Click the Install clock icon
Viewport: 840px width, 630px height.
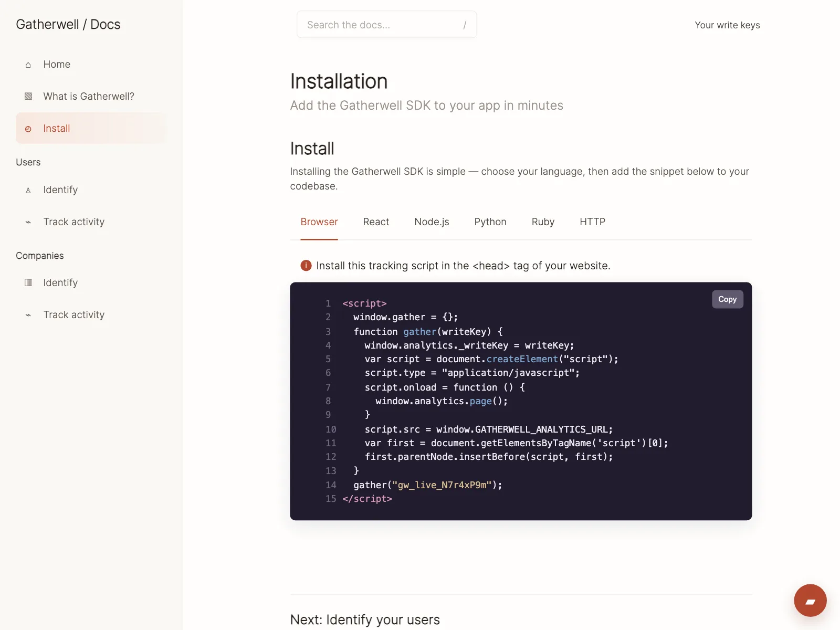tap(28, 129)
